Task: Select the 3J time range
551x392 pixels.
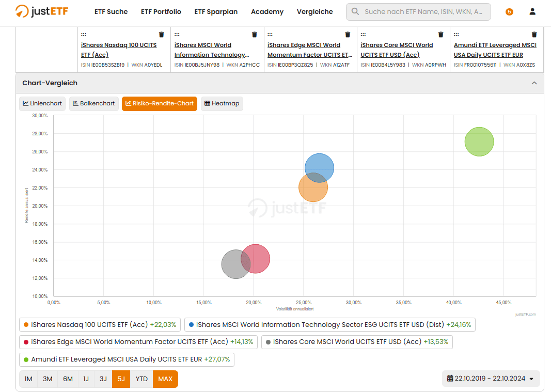Action: [x=103, y=379]
